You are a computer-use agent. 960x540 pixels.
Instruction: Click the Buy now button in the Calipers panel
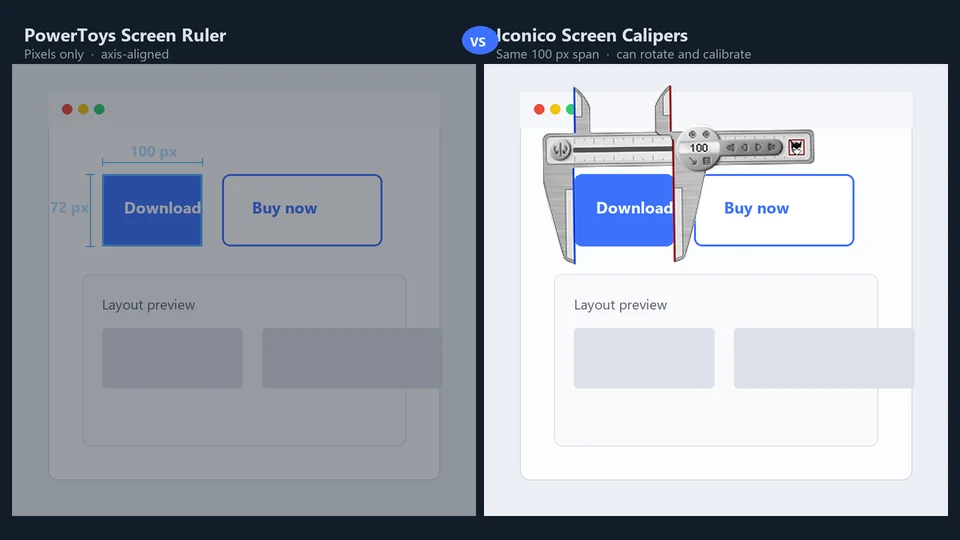coord(774,210)
